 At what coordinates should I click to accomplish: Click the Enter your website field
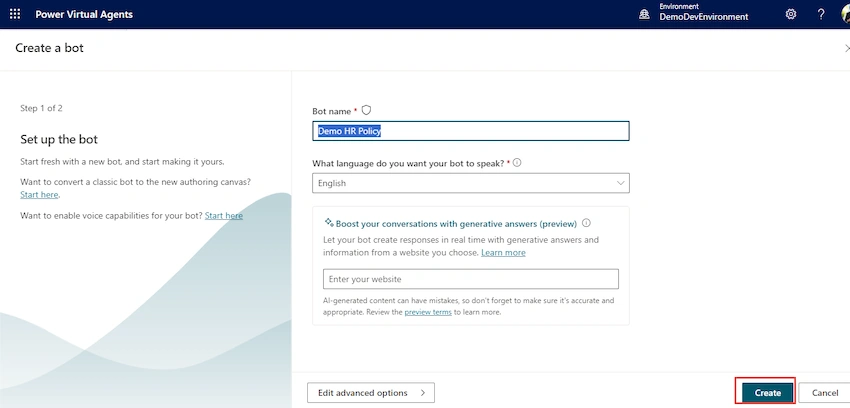pyautogui.click(x=471, y=279)
